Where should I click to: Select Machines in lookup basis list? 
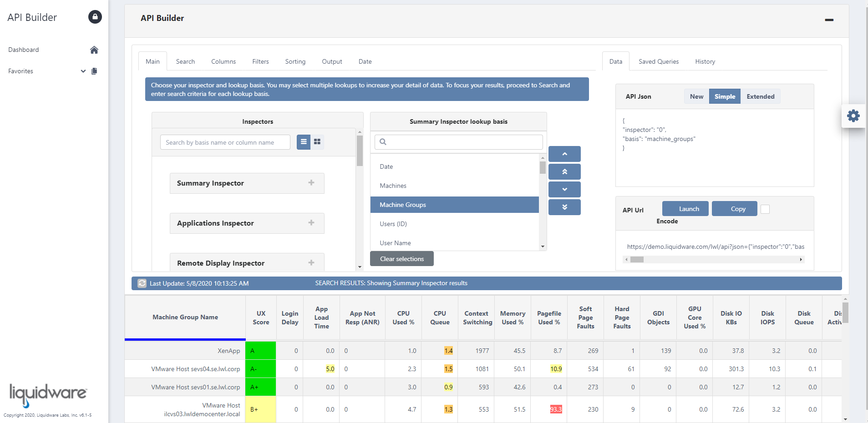pyautogui.click(x=455, y=186)
